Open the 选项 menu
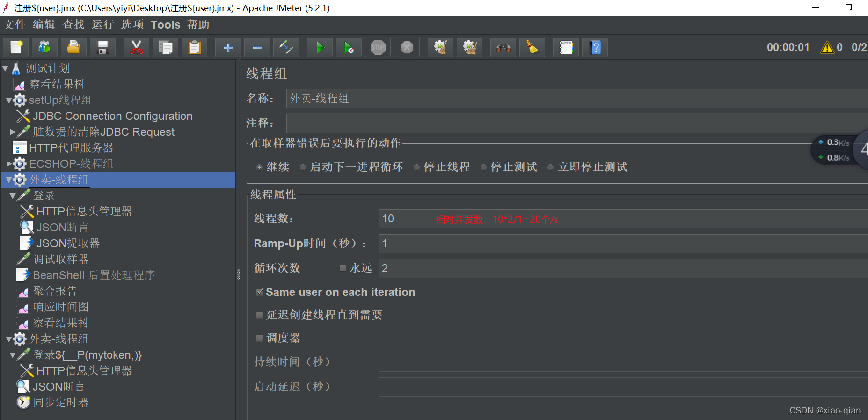 [132, 25]
